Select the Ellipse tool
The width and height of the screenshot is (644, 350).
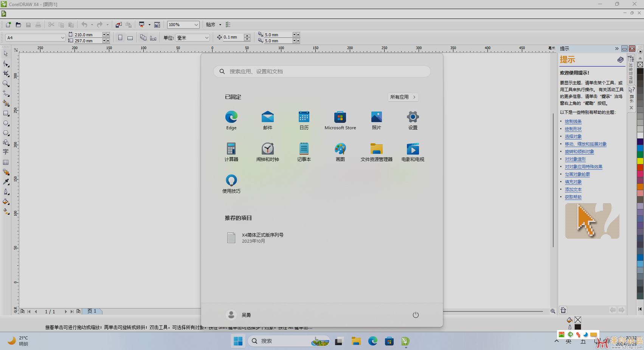point(6,123)
